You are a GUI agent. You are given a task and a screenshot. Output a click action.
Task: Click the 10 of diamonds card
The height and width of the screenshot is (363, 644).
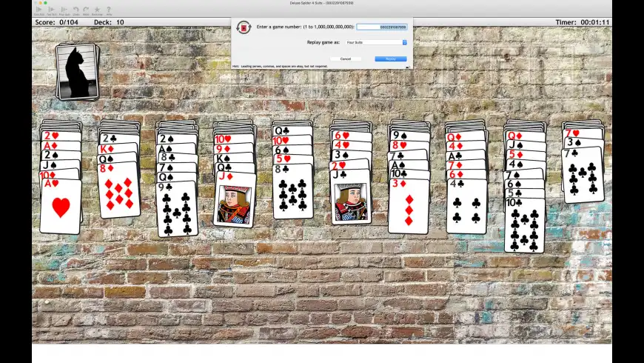pyautogui.click(x=59, y=175)
